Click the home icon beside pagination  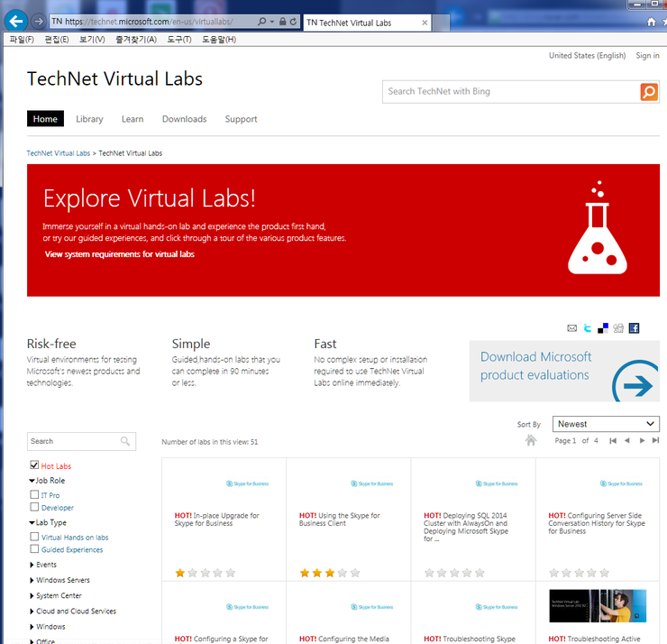531,440
